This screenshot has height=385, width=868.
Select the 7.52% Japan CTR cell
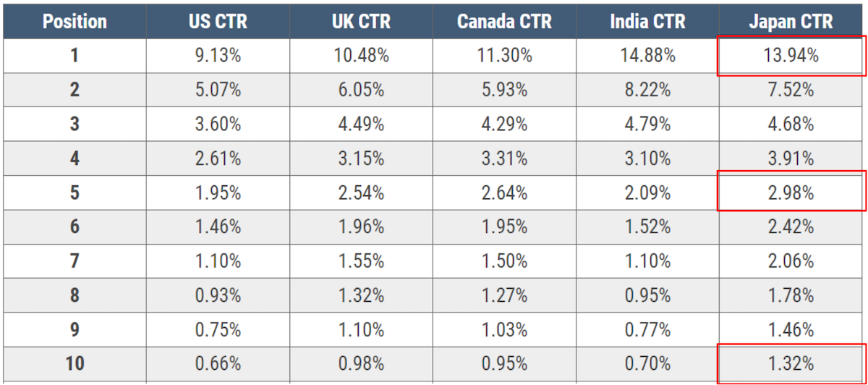point(791,90)
